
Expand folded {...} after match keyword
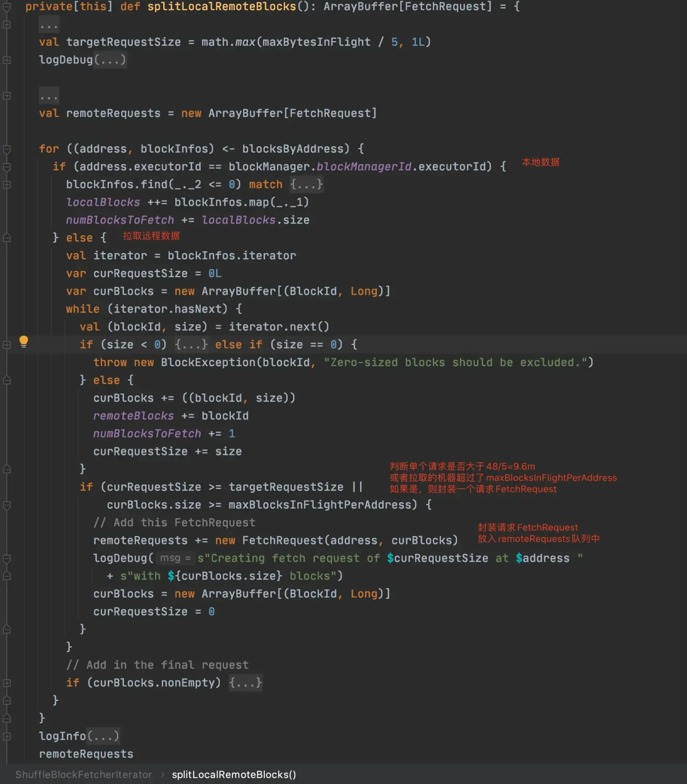coord(306,185)
